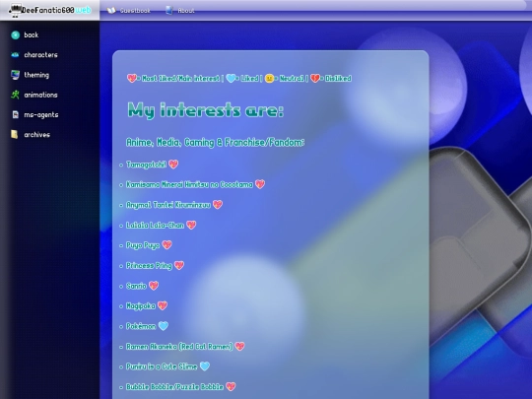Click the heart beside Lala-Chan
532x399 pixels.
(191, 225)
